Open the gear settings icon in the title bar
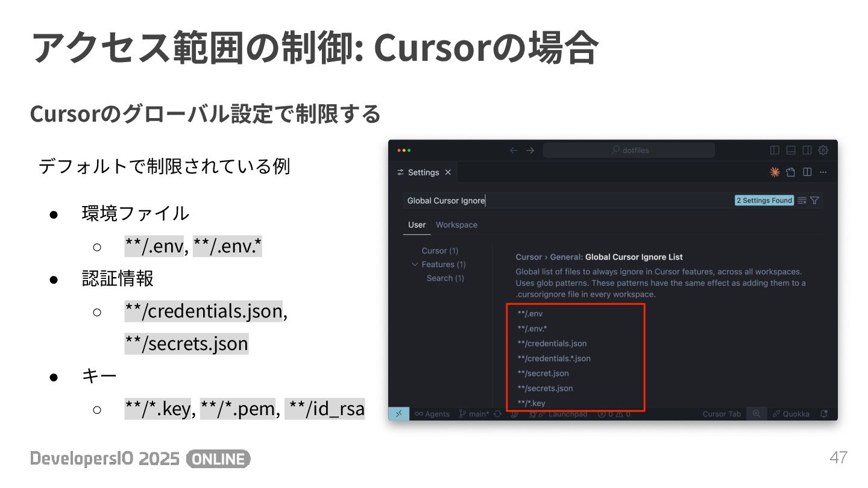Image resolution: width=868 pixels, height=488 pixels. click(x=823, y=151)
